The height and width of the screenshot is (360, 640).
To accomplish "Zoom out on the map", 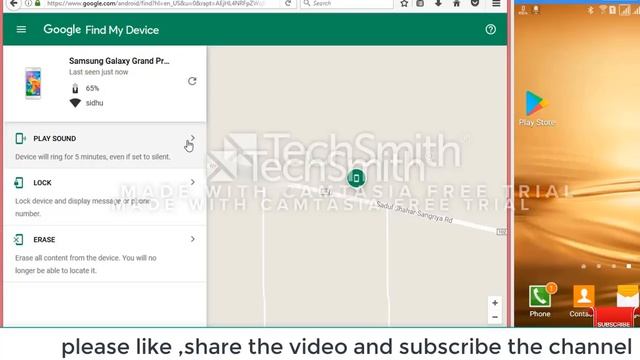I will tap(495, 317).
